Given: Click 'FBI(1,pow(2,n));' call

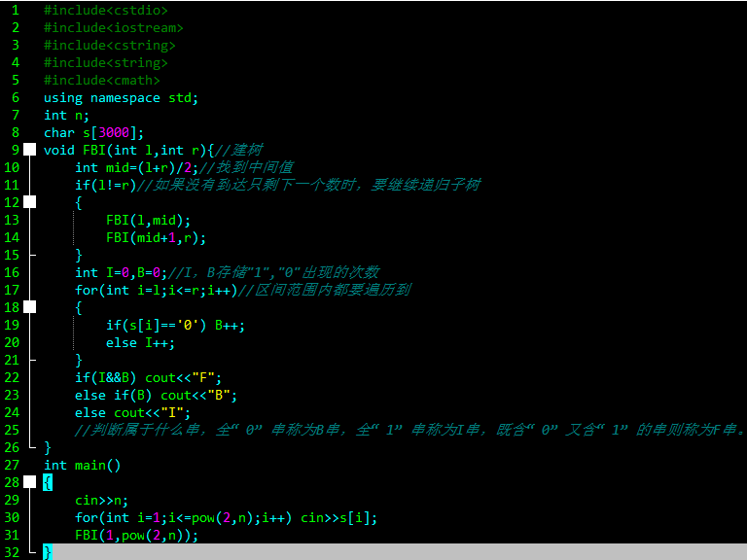Looking at the screenshot, I should 137,536.
